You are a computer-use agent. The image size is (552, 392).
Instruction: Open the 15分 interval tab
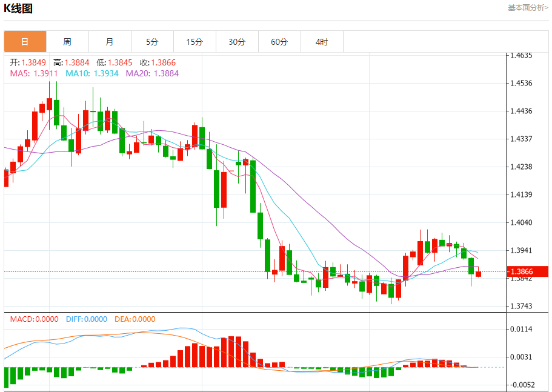[x=195, y=42]
